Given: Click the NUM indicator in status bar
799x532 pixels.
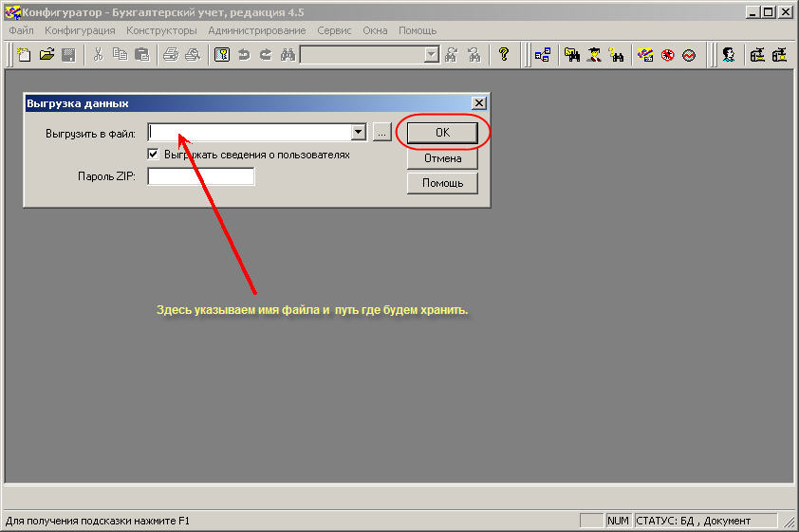Looking at the screenshot, I should click(x=618, y=521).
